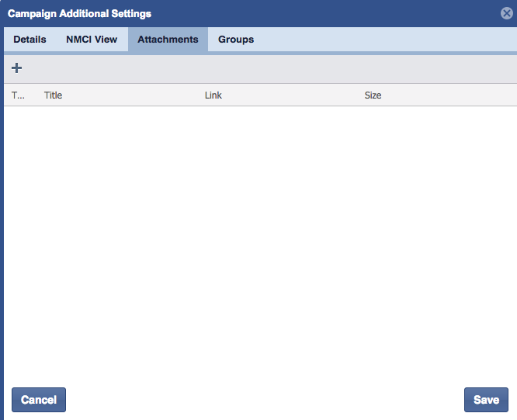
Task: Sort attachments by Size column header
Action: tap(373, 95)
